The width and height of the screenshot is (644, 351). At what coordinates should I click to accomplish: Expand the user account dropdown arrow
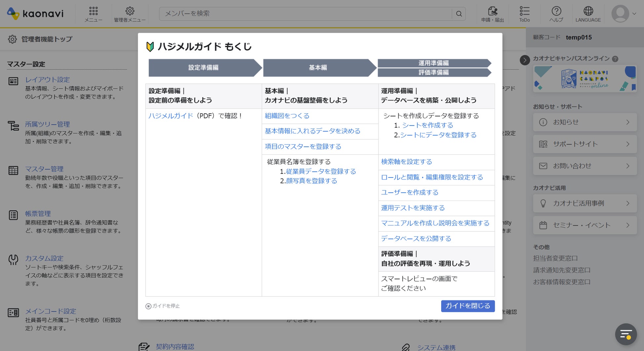tap(634, 14)
